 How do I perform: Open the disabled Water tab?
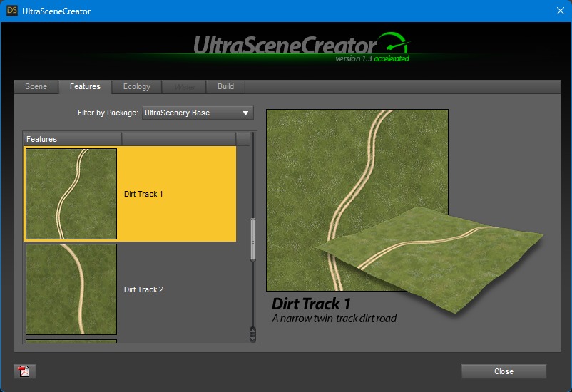pyautogui.click(x=185, y=87)
